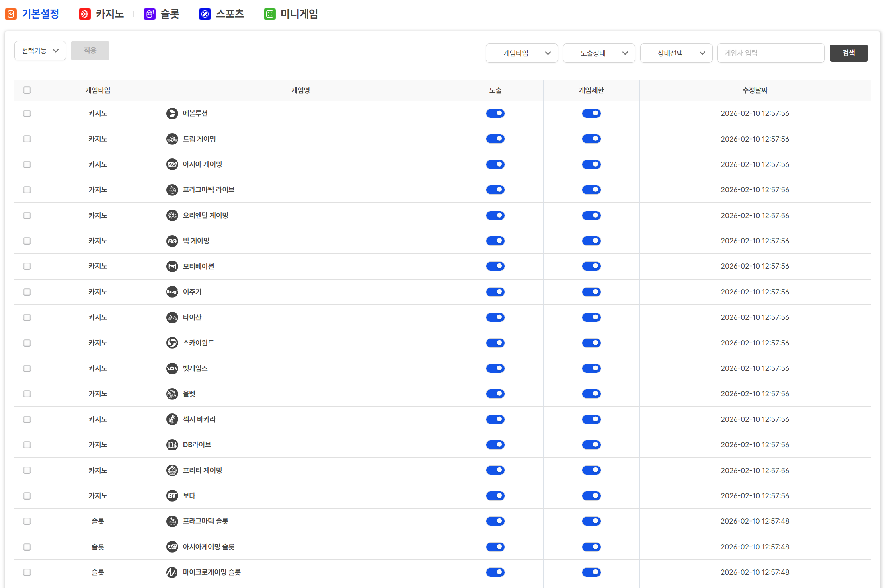Disable 게임제한 switch for 모티베이션
885x588 pixels.
[x=591, y=266]
